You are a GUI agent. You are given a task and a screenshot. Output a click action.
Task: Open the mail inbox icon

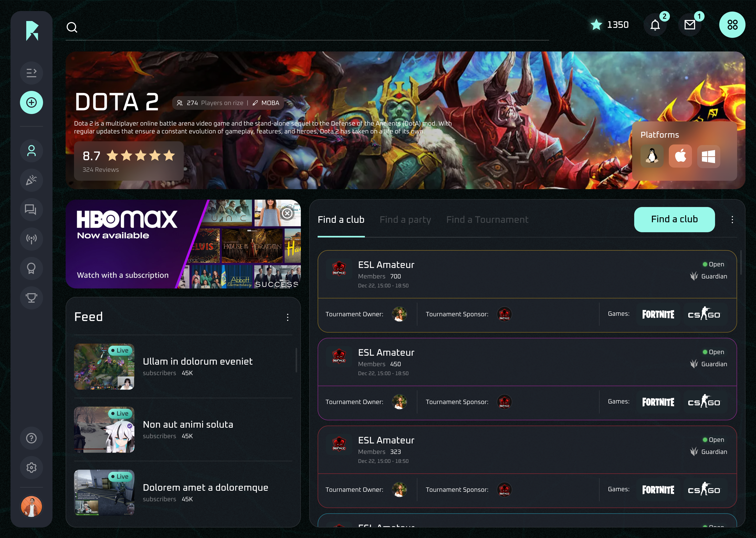690,25
